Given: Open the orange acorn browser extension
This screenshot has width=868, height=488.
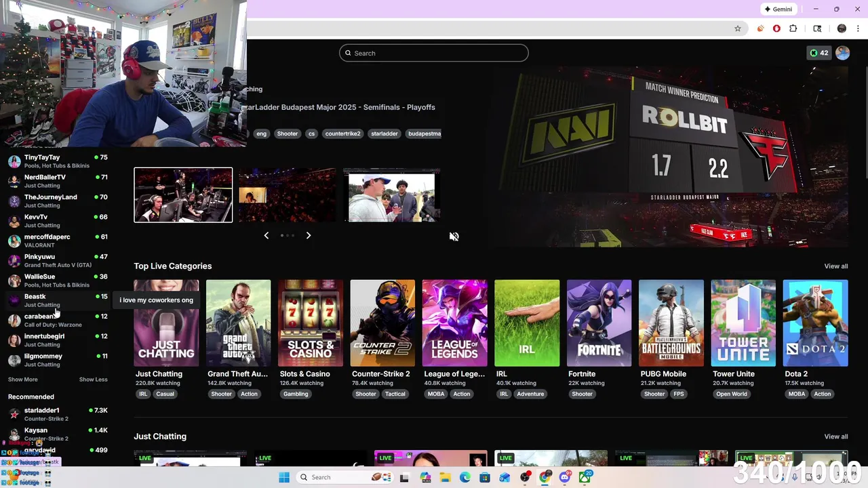Looking at the screenshot, I should click(760, 28).
